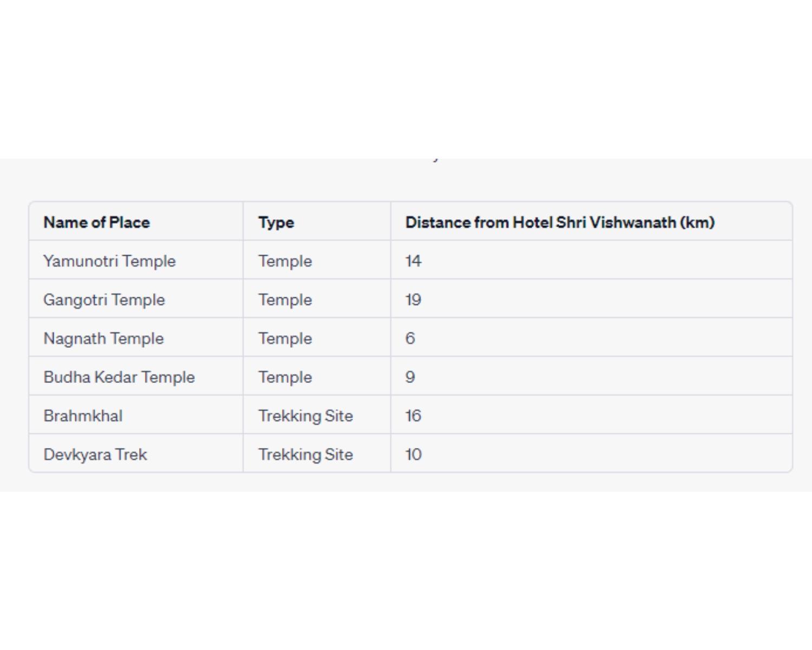The image size is (812, 650).
Task: Click Trekking Site type in Brahmkhal row
Action: click(305, 416)
